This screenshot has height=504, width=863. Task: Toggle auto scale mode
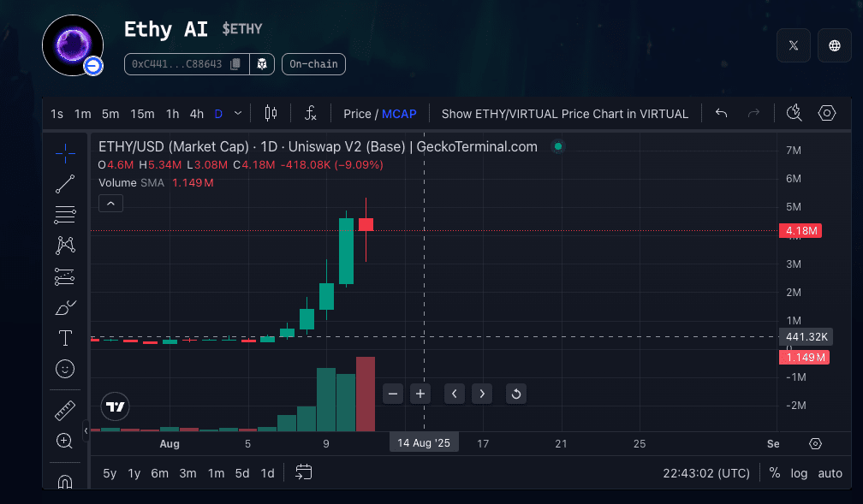(x=830, y=473)
